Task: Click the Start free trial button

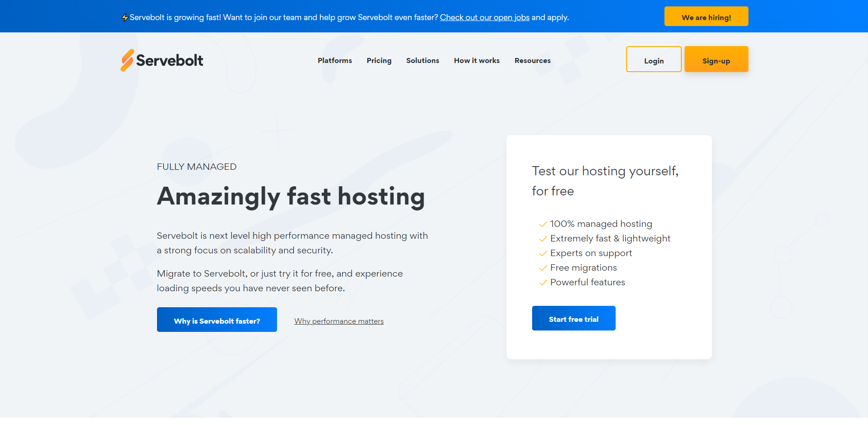Action: click(574, 318)
